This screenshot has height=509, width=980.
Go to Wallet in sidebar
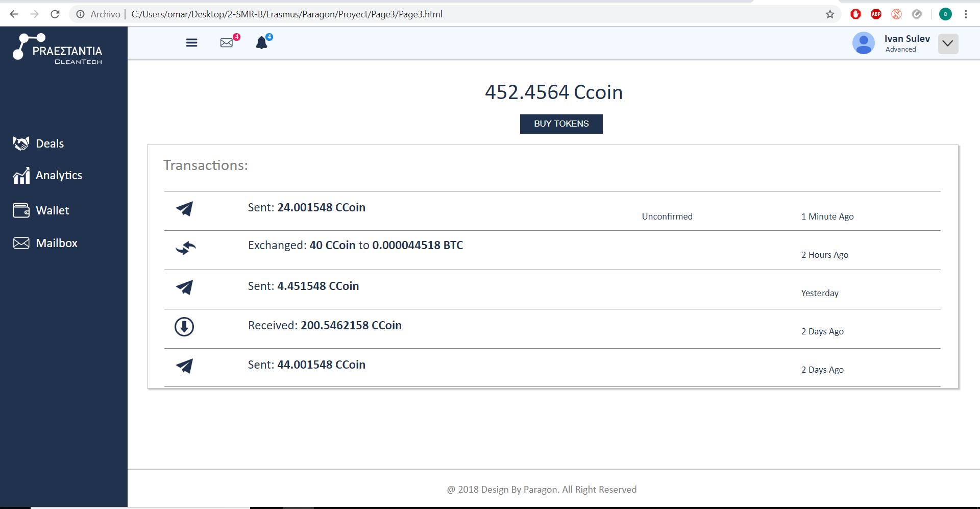click(52, 210)
